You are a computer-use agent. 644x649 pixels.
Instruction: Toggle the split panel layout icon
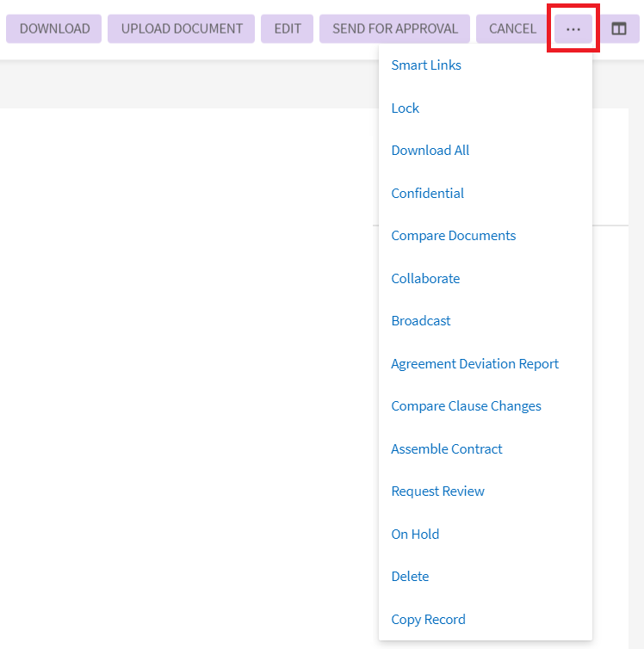(x=619, y=28)
